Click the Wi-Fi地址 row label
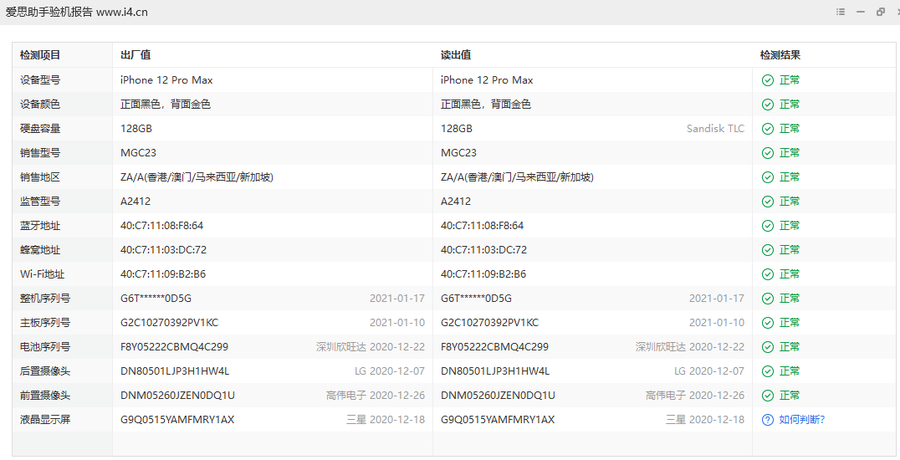Image resolution: width=900 pixels, height=460 pixels. coord(42,275)
